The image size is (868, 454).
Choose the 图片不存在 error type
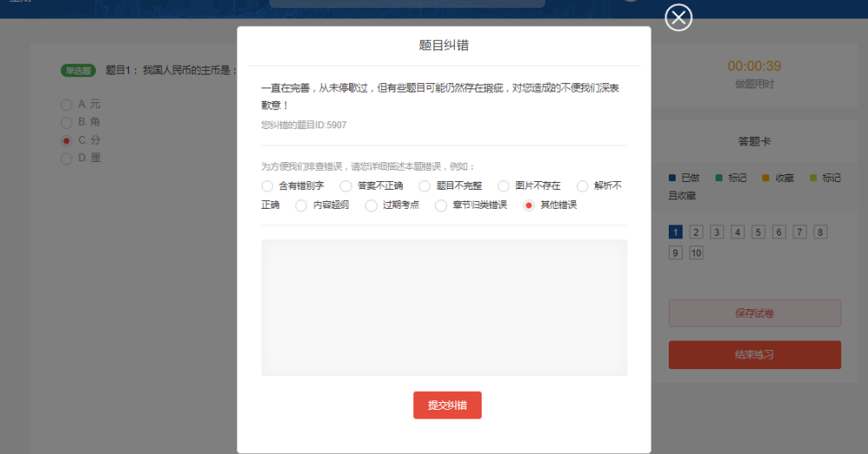tap(503, 186)
